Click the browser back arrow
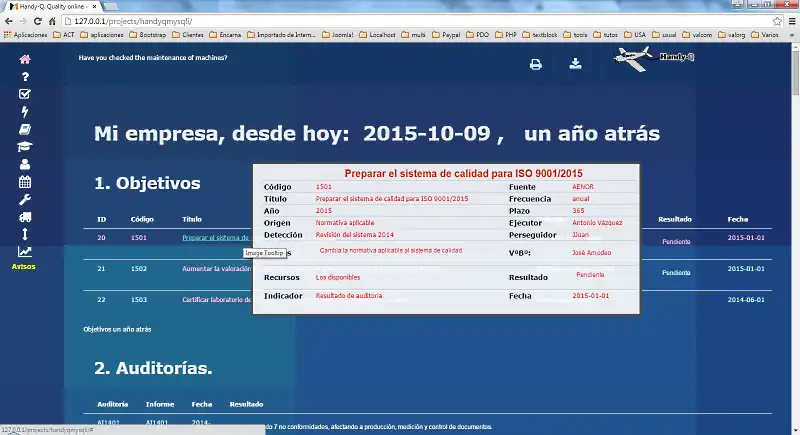Image resolution: width=800 pixels, height=435 pixels. pyautogui.click(x=9, y=21)
